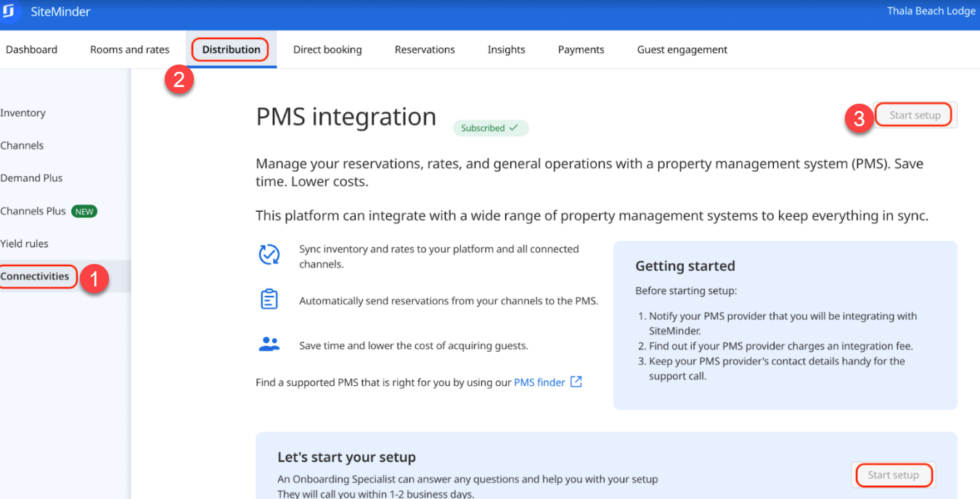Screen dimensions: 980x499
Task: Open the Guest engagement section
Action: 682,49
